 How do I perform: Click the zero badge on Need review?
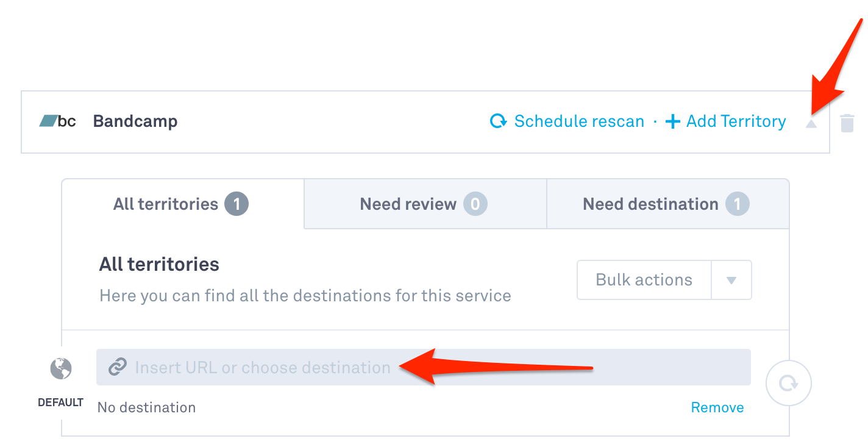click(475, 204)
